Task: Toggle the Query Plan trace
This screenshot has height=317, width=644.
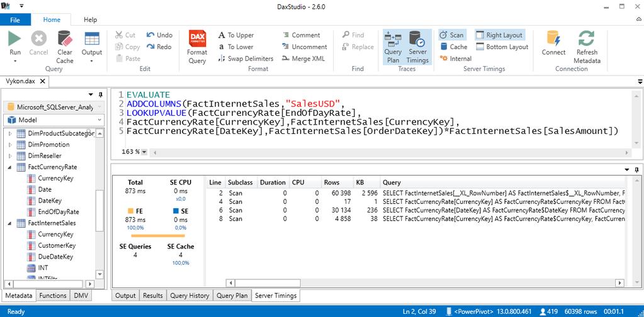Action: (393, 47)
